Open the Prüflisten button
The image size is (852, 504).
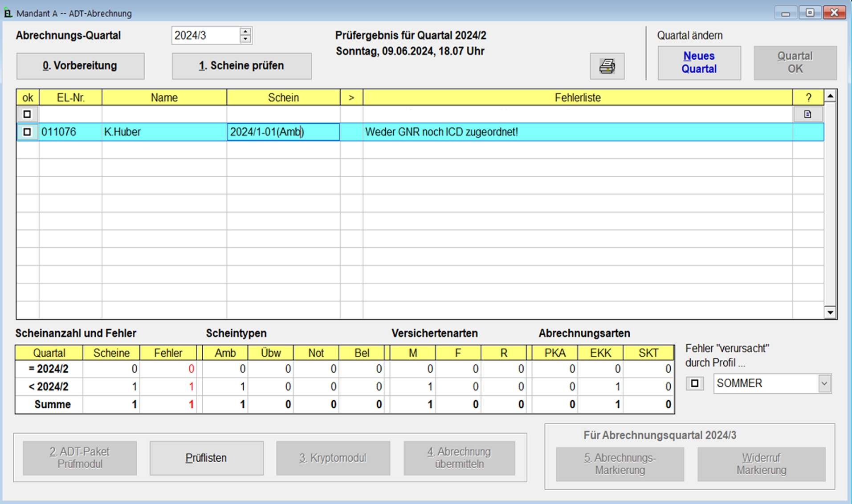(206, 458)
